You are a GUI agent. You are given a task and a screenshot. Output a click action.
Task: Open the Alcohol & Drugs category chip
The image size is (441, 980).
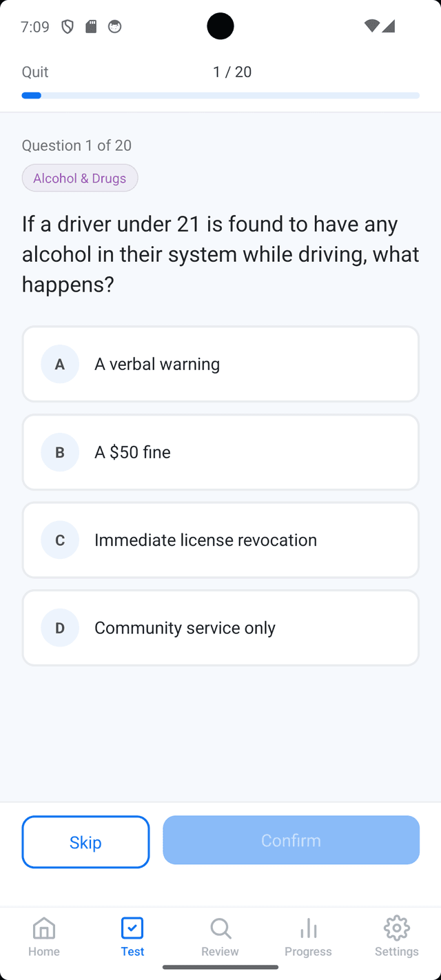pyautogui.click(x=79, y=178)
